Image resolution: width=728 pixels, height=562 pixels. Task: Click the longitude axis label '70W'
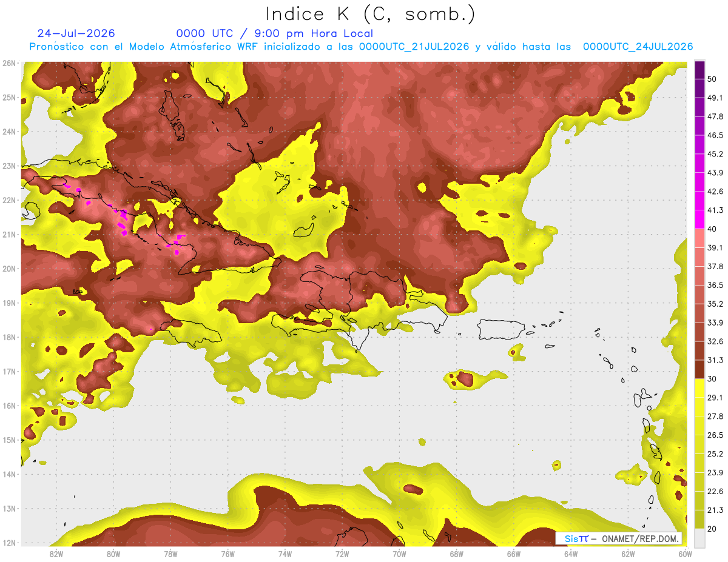click(x=399, y=554)
